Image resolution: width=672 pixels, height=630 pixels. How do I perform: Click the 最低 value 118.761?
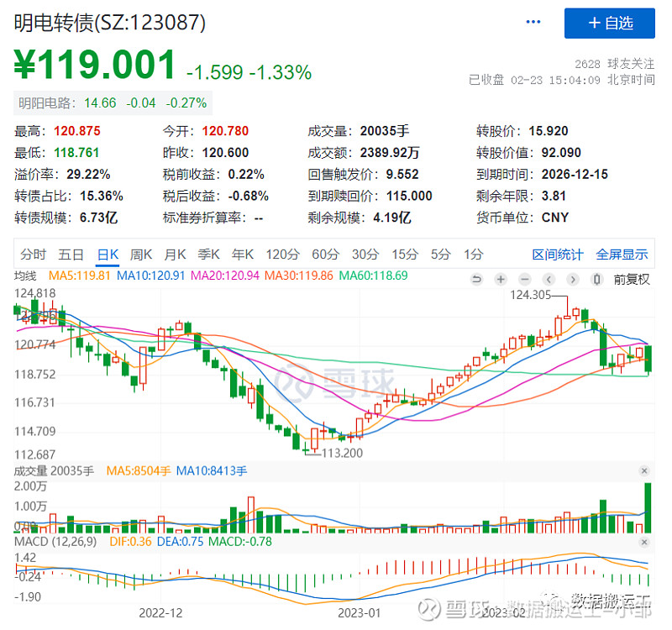coord(76,153)
